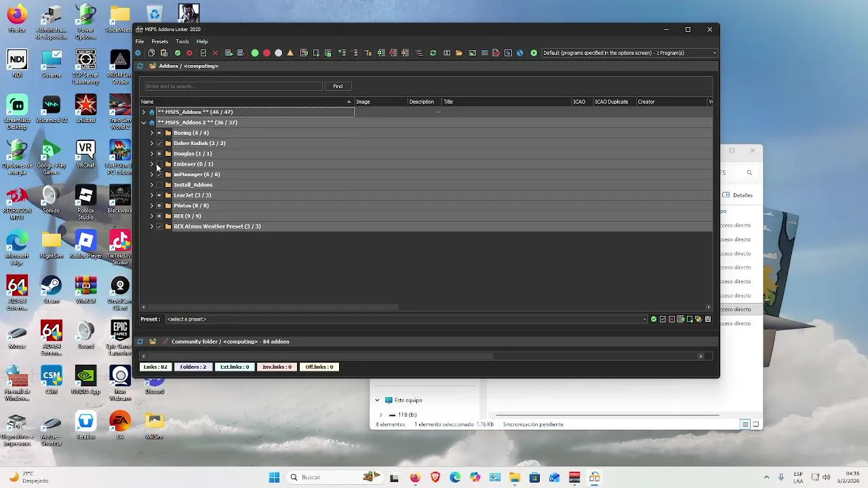868x488 pixels.
Task: Open File Explorer from the taskbar
Action: [514, 477]
